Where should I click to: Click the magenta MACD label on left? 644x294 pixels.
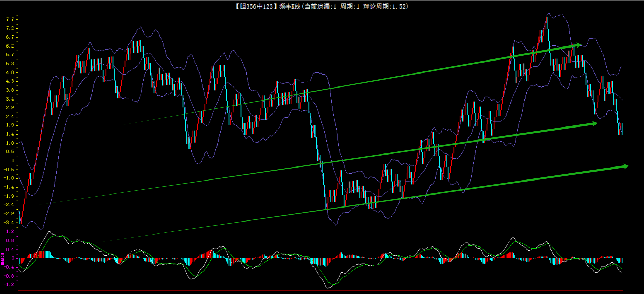(x=3, y=259)
